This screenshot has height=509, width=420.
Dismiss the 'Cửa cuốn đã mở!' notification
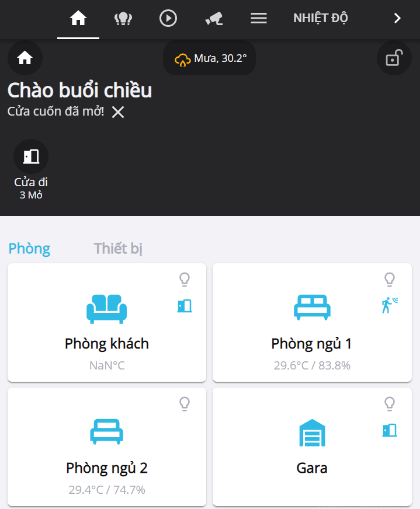(x=118, y=112)
